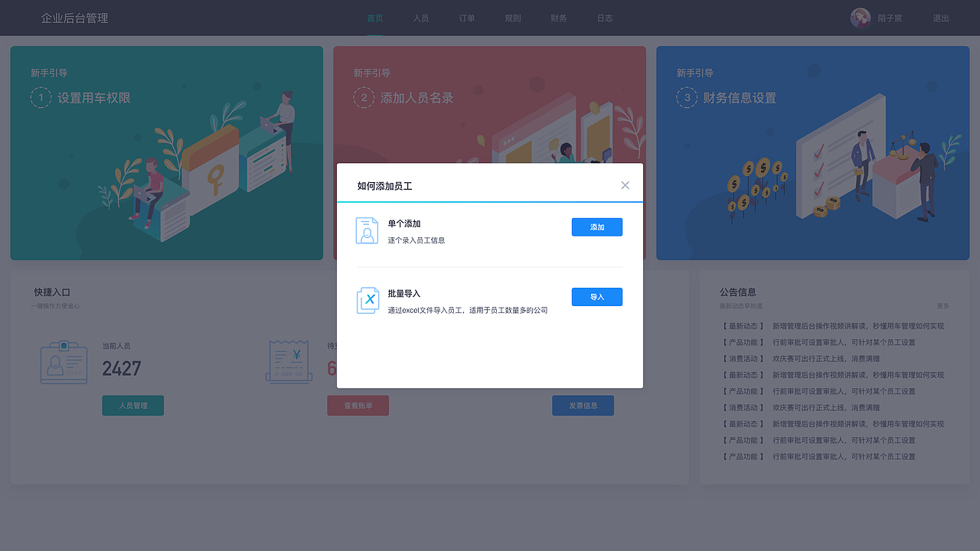The width and height of the screenshot is (980, 551).
Task: Click the step 1 circle icon
Action: point(41,98)
